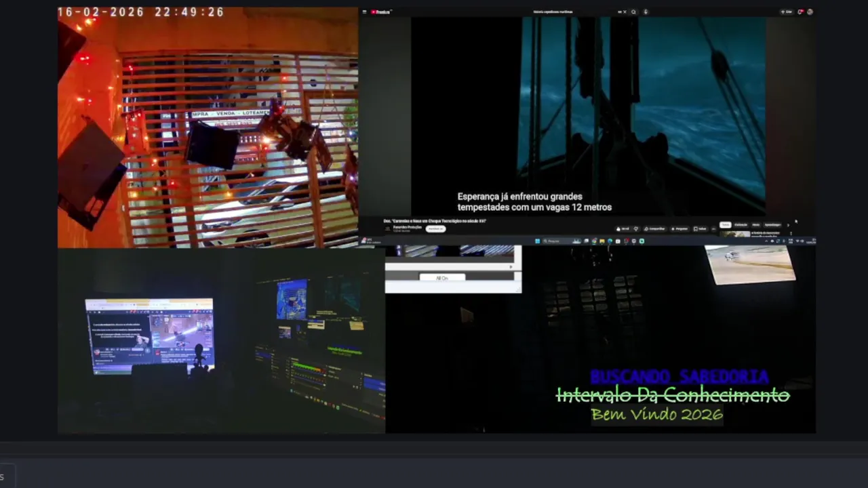Clear the YouTube search text with X

[625, 12]
